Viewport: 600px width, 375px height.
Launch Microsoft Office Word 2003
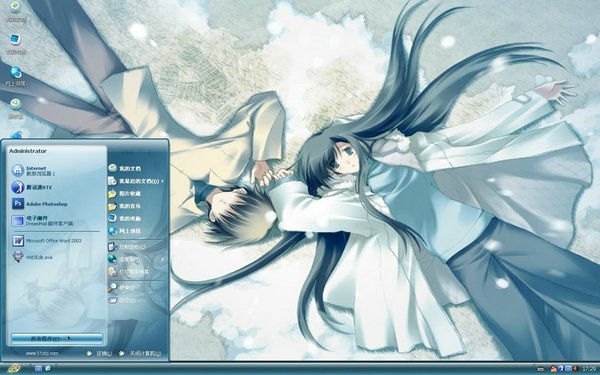click(47, 241)
